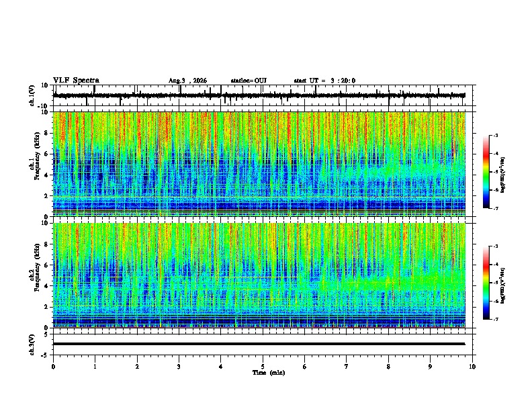Click the flat ch.3 voltage trace
The image size is (532, 411).
tap(259, 344)
